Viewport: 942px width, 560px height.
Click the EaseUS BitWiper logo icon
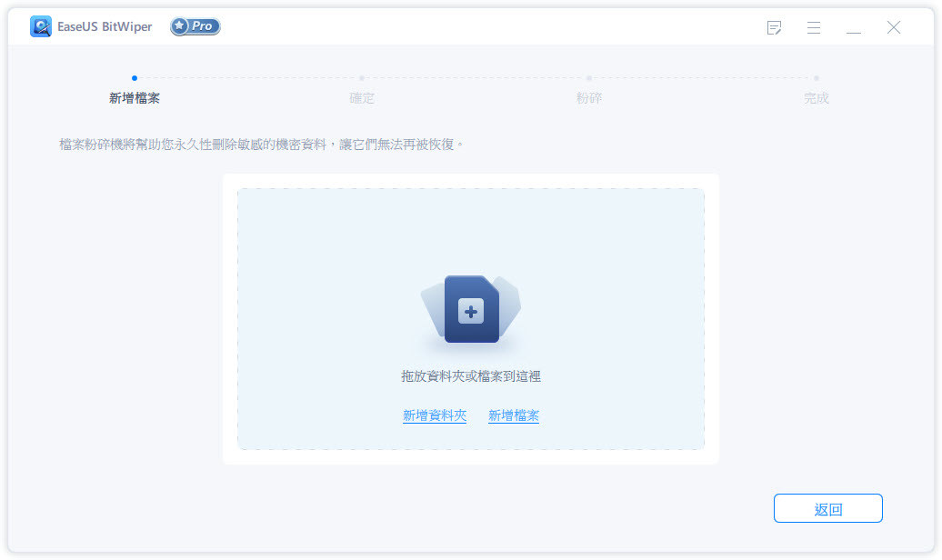41,27
